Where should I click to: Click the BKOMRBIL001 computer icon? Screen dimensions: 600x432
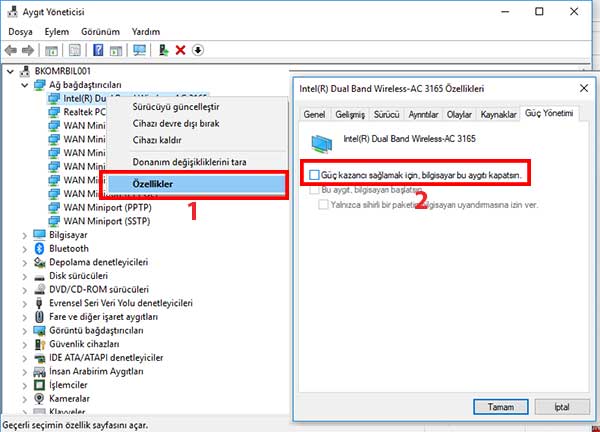[x=25, y=71]
